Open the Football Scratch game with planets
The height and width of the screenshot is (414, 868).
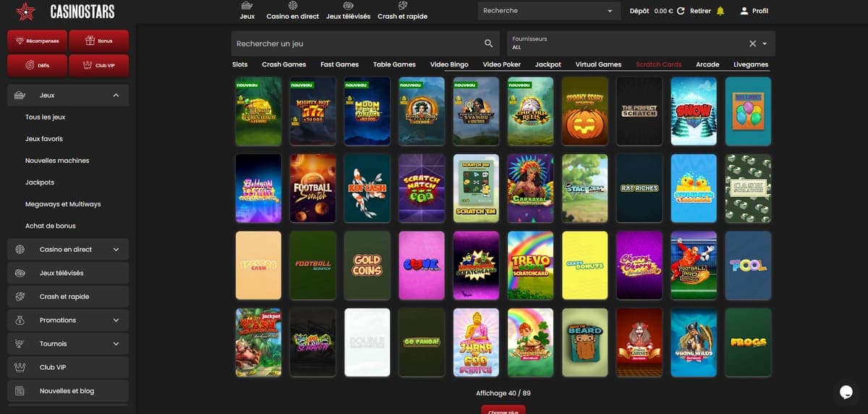(x=313, y=187)
